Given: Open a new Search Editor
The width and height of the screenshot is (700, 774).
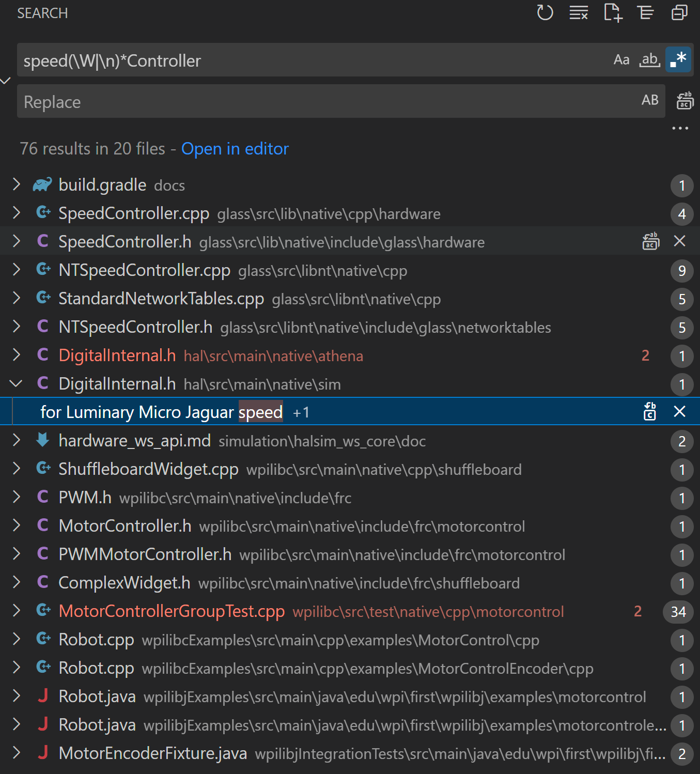Looking at the screenshot, I should pyautogui.click(x=612, y=13).
